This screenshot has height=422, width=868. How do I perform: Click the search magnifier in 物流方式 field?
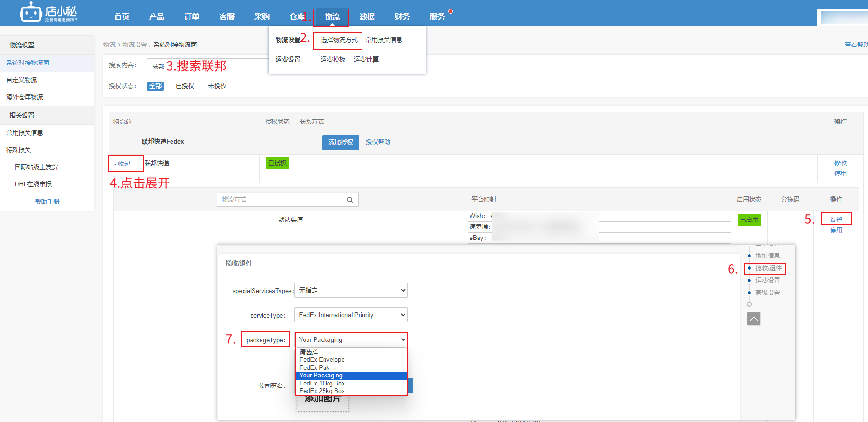click(x=350, y=200)
